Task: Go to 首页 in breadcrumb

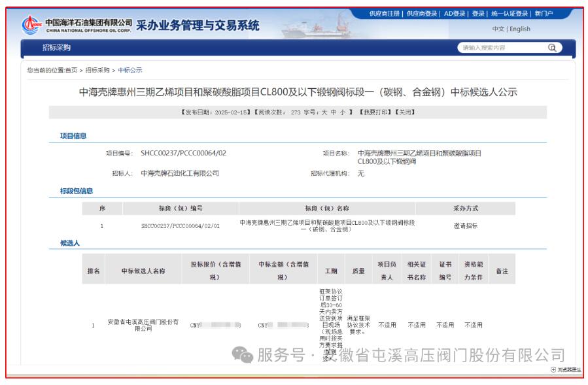Action: coord(71,70)
